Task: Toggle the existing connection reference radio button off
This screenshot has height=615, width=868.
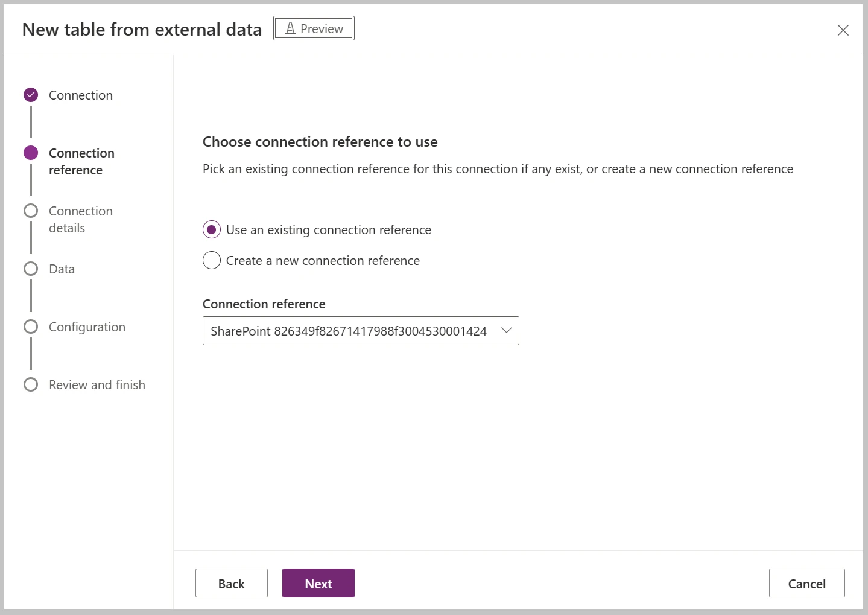Action: 211,229
